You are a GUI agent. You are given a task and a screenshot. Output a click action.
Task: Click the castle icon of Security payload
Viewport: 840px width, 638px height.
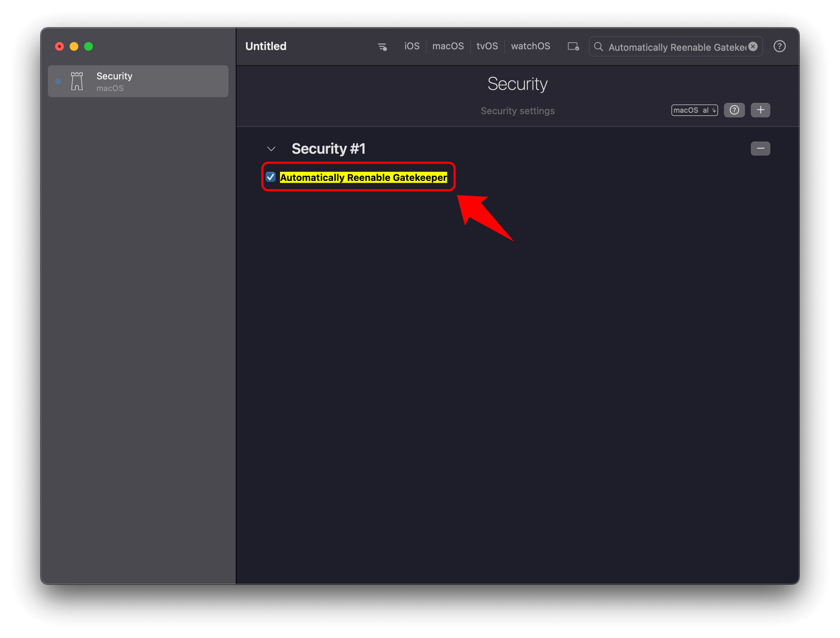(77, 81)
